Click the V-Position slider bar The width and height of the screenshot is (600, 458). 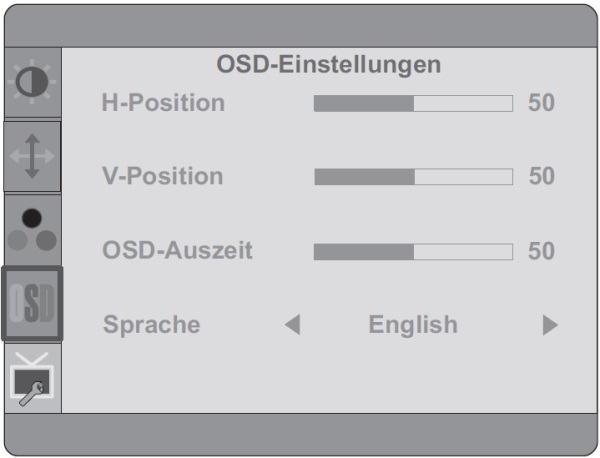[414, 177]
